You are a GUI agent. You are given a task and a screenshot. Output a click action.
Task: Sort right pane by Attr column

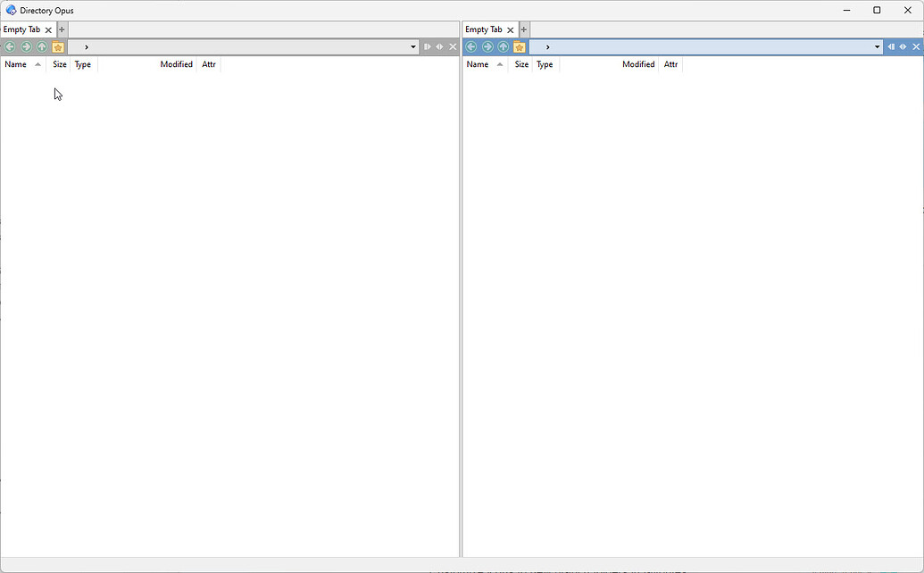point(671,64)
